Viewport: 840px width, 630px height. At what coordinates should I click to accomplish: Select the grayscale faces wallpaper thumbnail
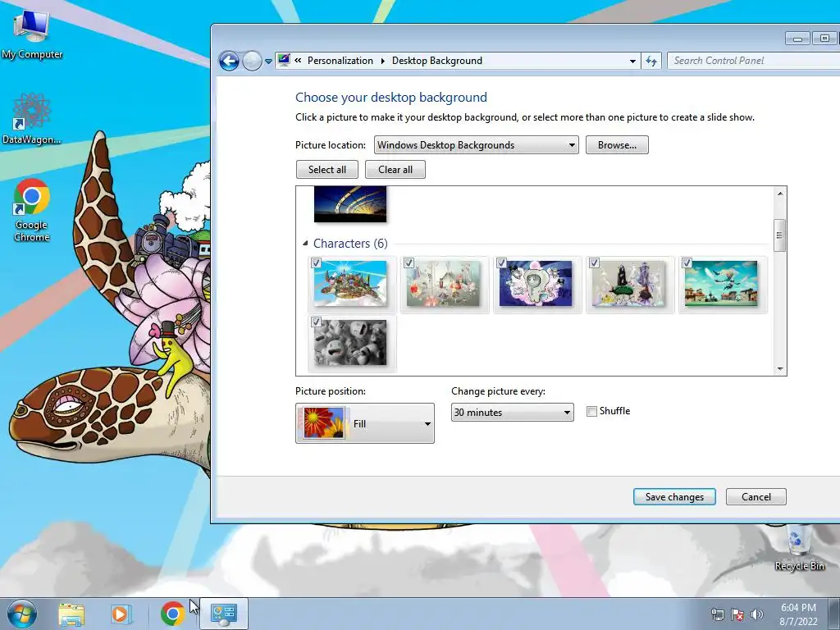tap(350, 343)
